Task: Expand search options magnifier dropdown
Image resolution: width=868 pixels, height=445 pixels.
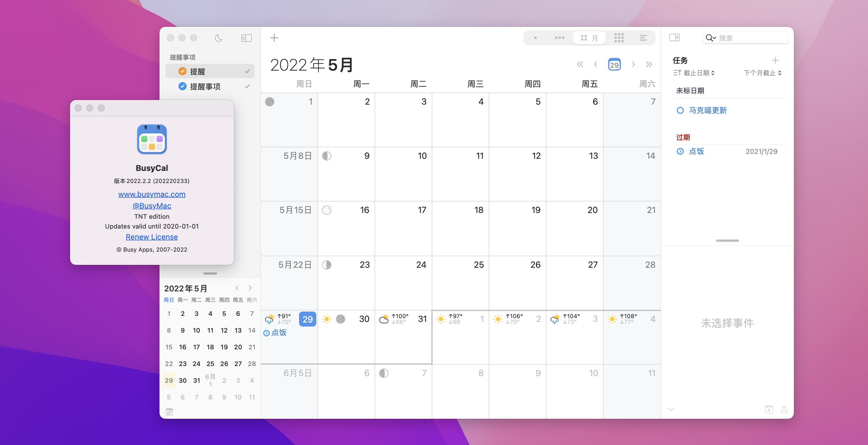Action: tap(710, 38)
